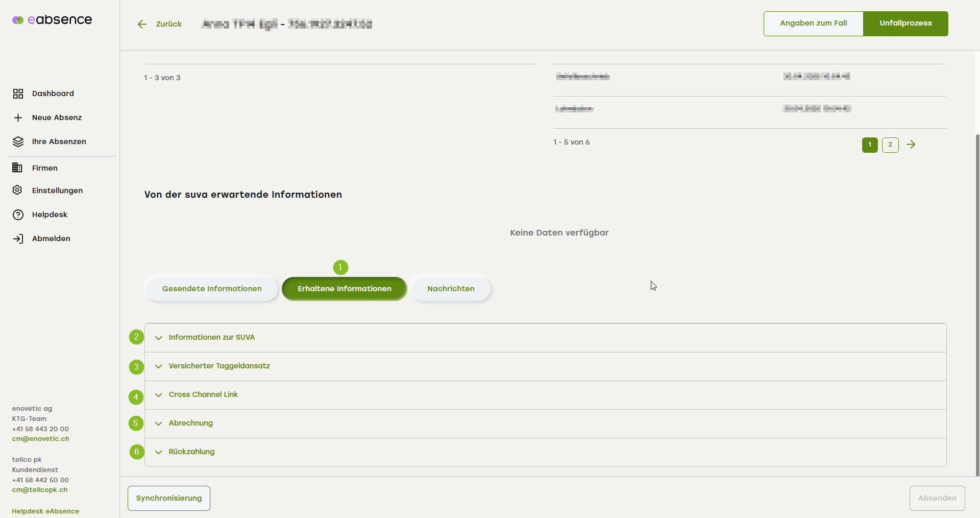This screenshot has height=518, width=980.
Task: Click the Dashboard grid icon
Action: (18, 93)
